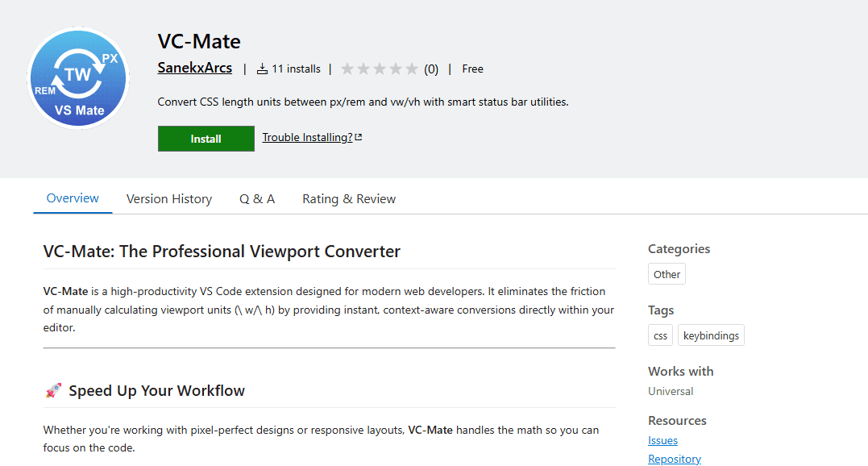Screen dimensions: 868x466
Task: Click the green Install button
Action: (x=206, y=139)
